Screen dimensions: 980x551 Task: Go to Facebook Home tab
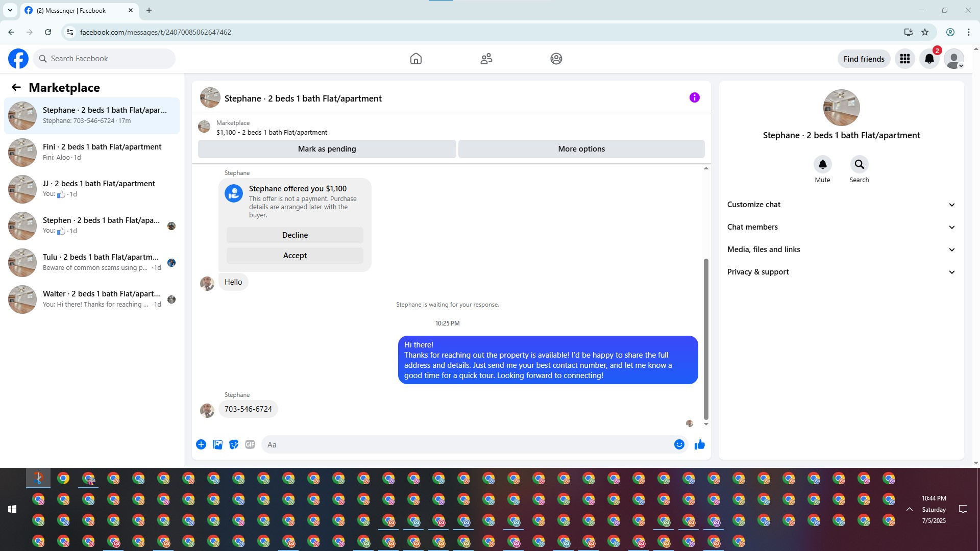[x=415, y=59]
